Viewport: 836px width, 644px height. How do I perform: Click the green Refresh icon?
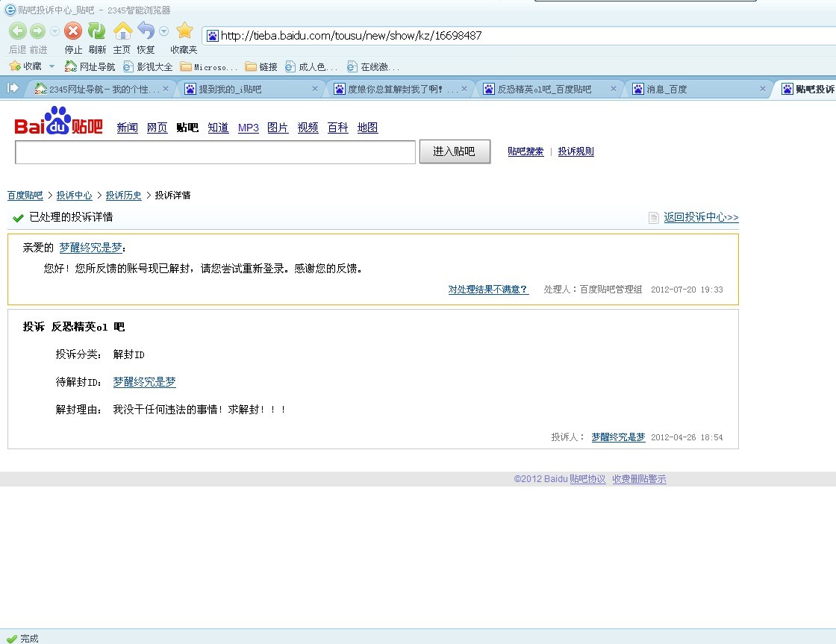click(x=96, y=31)
